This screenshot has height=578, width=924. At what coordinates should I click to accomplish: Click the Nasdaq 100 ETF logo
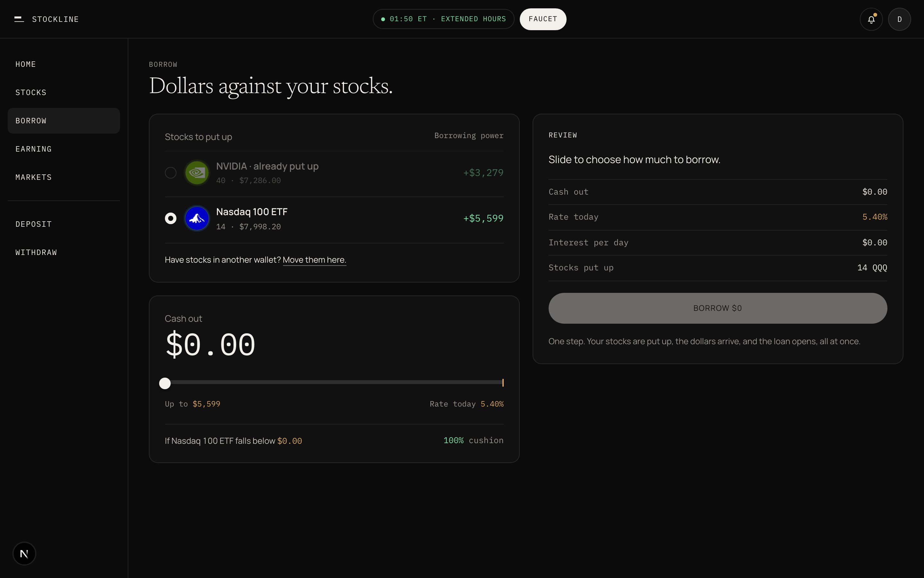[197, 218]
